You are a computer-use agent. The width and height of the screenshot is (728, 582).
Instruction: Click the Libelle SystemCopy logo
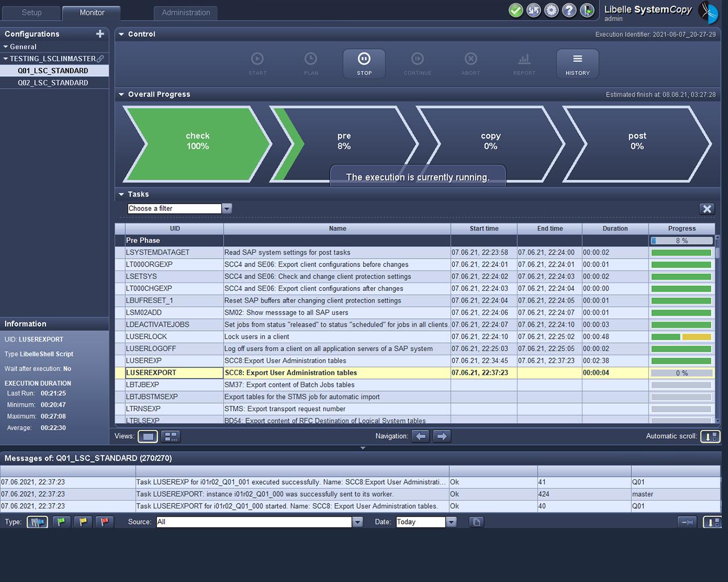708,12
